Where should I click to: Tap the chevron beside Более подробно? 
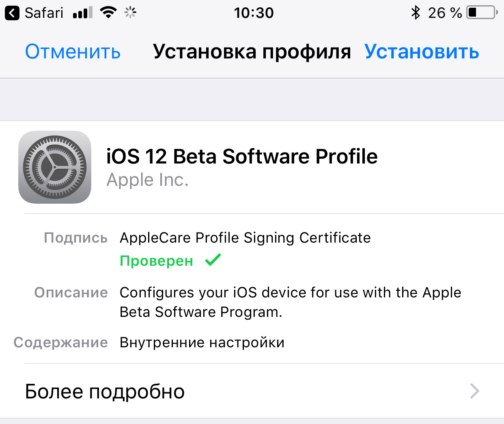point(474,391)
